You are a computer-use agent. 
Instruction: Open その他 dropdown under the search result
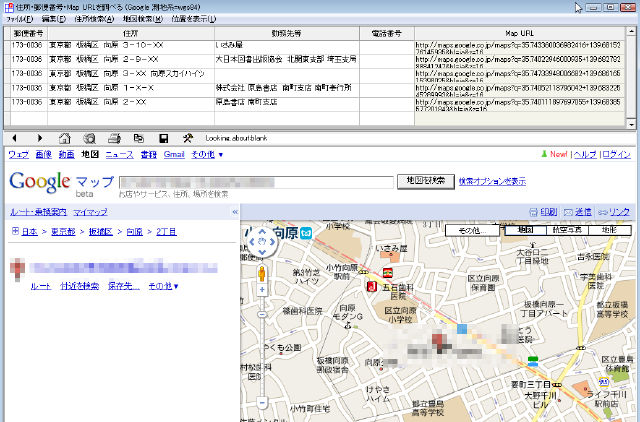coord(163,286)
